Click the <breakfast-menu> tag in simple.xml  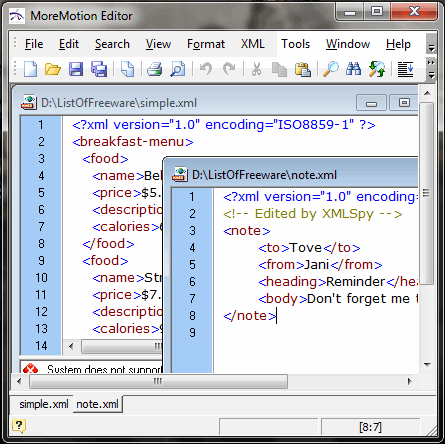pyautogui.click(x=133, y=142)
